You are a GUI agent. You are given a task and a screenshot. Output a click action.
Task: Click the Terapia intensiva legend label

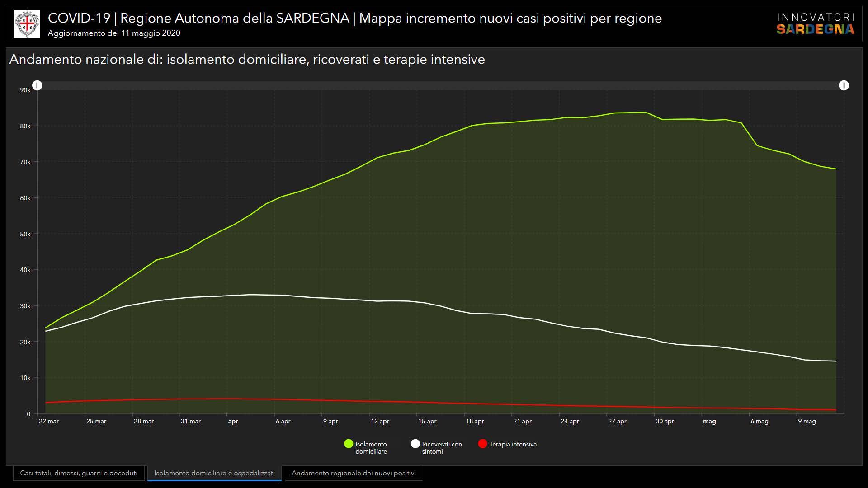pyautogui.click(x=513, y=444)
